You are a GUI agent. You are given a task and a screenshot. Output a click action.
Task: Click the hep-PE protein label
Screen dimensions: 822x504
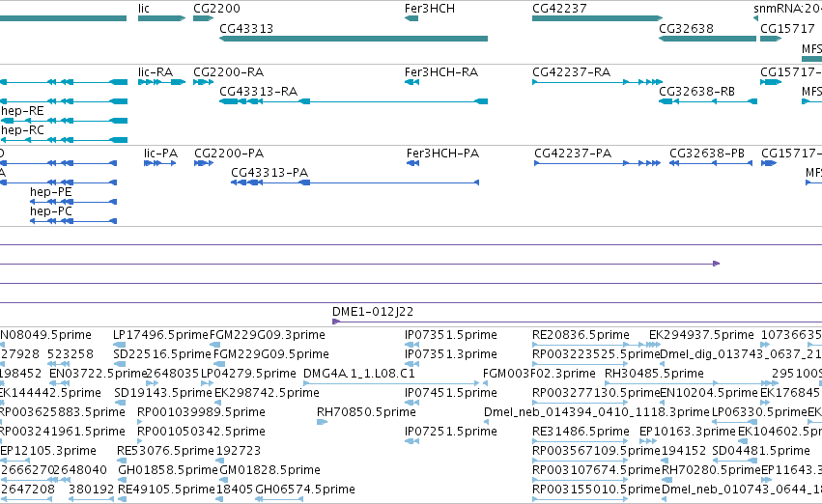[51, 192]
